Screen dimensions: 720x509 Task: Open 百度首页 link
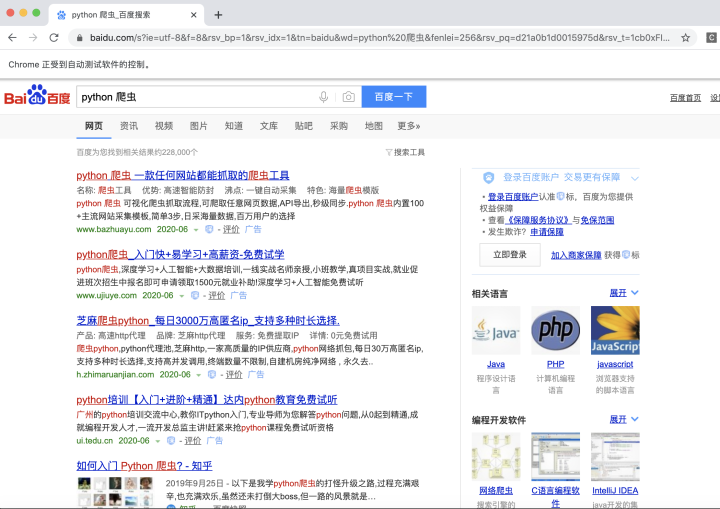[685, 98]
